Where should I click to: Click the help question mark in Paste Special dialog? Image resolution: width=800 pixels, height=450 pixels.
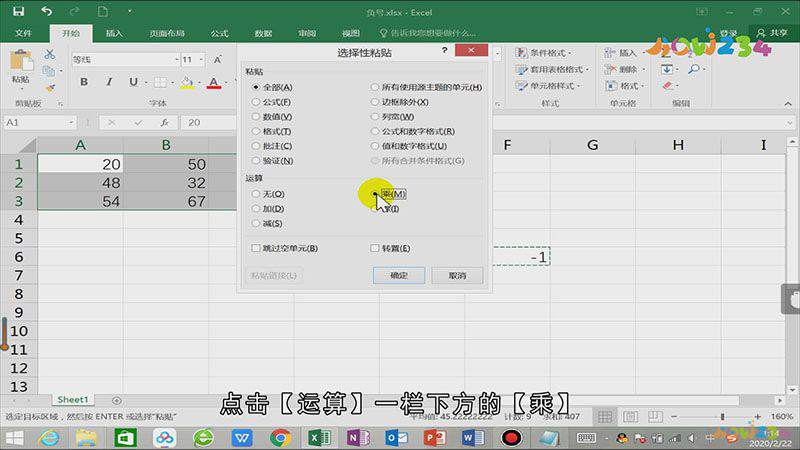pyautogui.click(x=444, y=50)
